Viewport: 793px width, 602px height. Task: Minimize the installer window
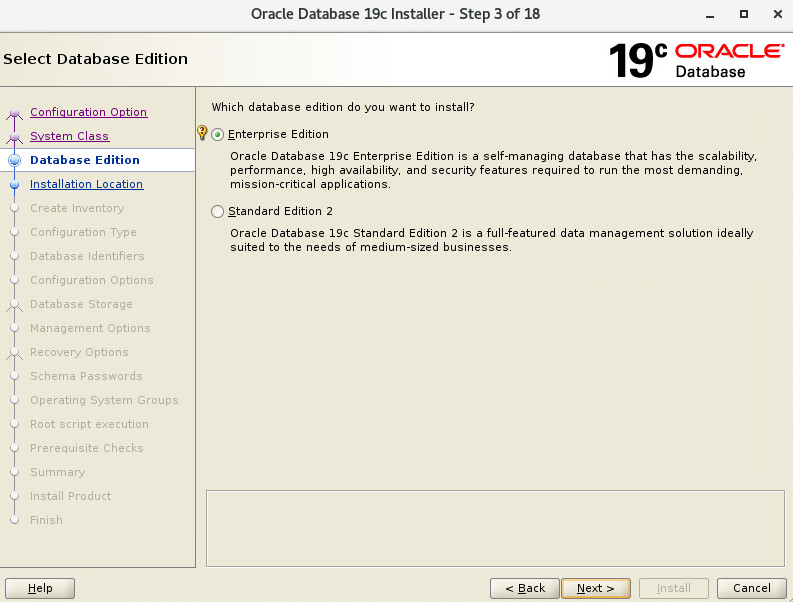tap(710, 15)
